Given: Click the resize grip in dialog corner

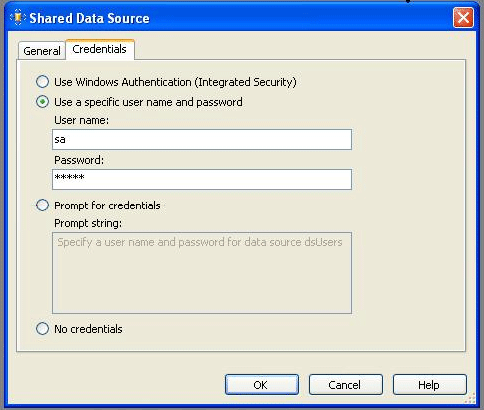Looking at the screenshot, I should 470,398.
